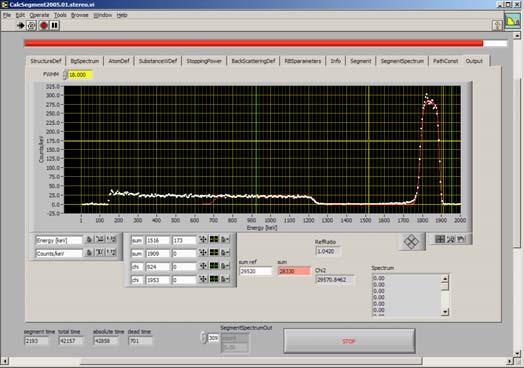Image resolution: width=524 pixels, height=368 pixels.
Task: Click the Run arrow in the toolbar
Action: pyautogui.click(x=21, y=25)
